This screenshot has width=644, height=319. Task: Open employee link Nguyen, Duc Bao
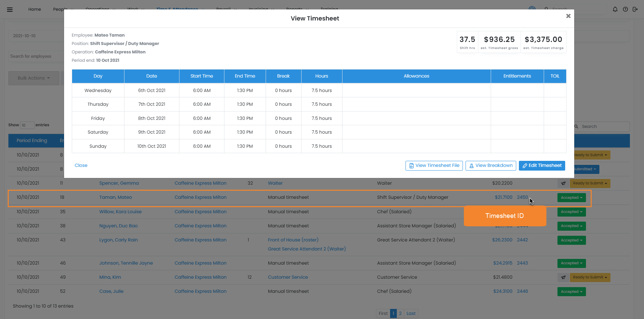(118, 226)
